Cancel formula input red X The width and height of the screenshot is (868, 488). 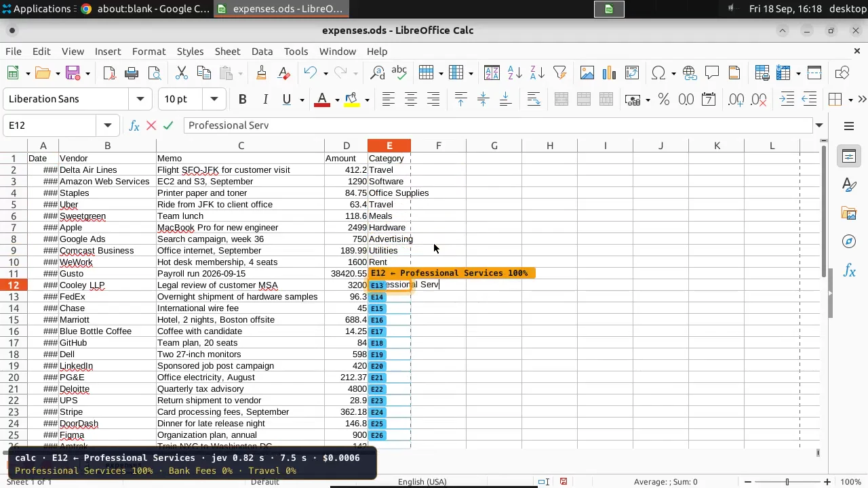pyautogui.click(x=151, y=125)
